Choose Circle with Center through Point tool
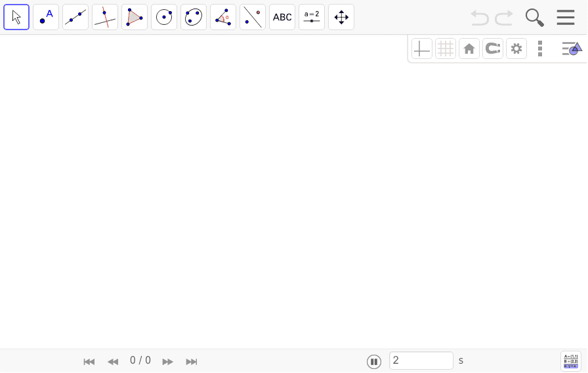Screen dimensions: 588x373 164,17
